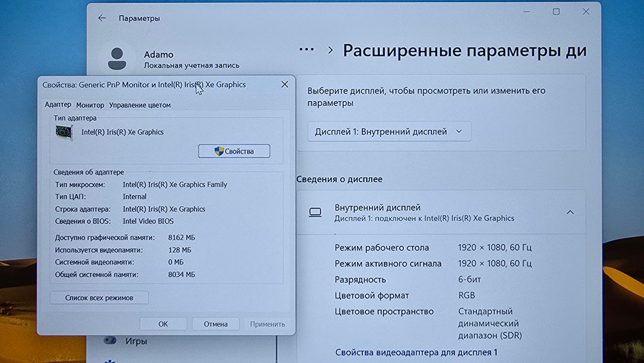Click the 6-бит bit depth value
The image size is (644, 363).
(x=469, y=279)
